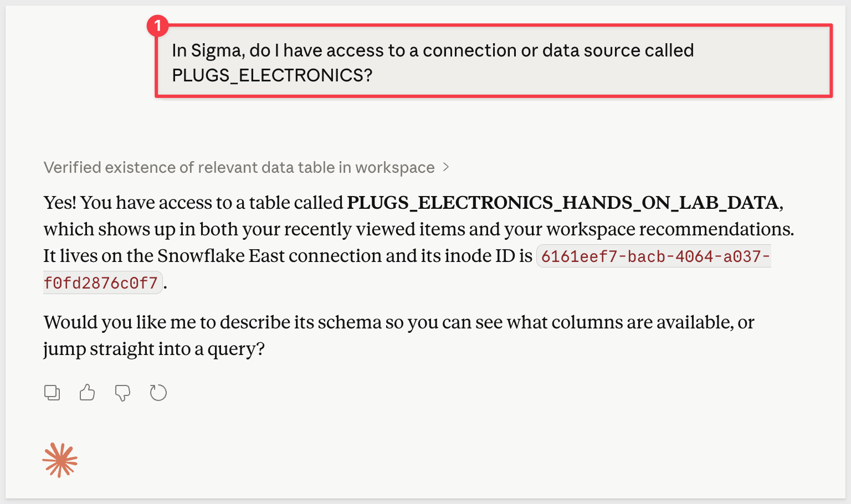The height and width of the screenshot is (504, 851).
Task: Click "PLUGS_ELECTRONICS?" in the user prompt
Action: click(272, 75)
